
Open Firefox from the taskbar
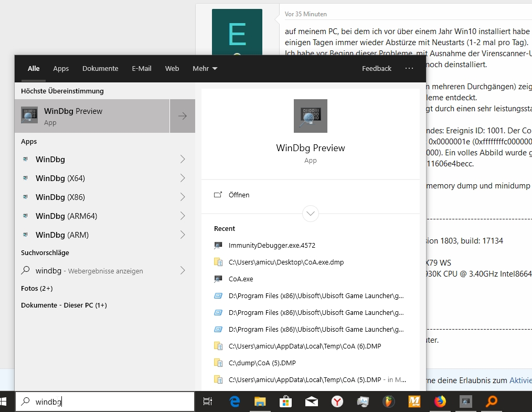tap(440, 402)
